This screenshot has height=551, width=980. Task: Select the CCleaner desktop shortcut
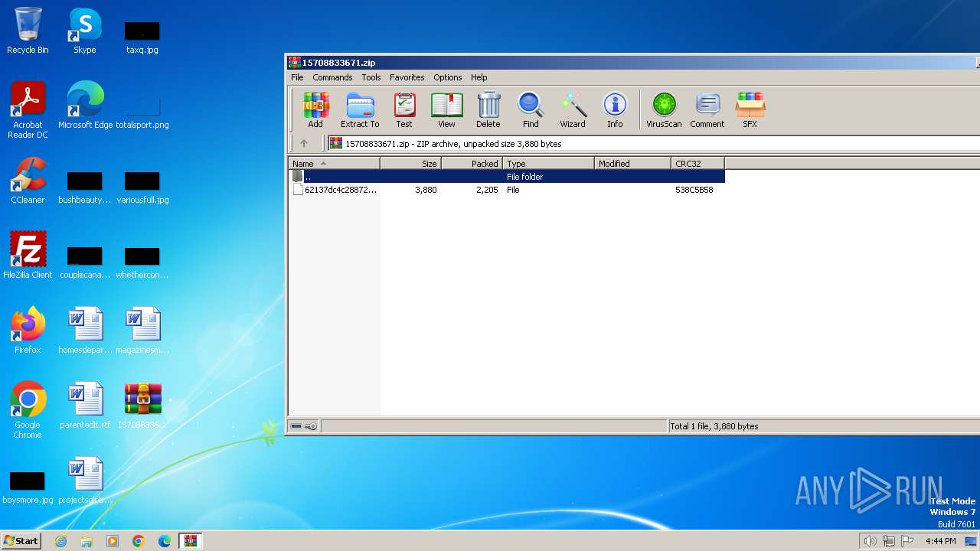click(x=28, y=181)
